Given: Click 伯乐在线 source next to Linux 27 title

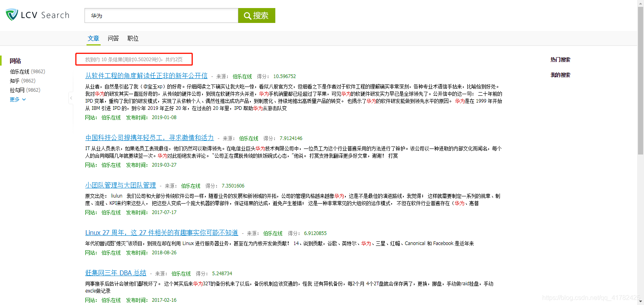Looking at the screenshot, I should pos(273,233).
